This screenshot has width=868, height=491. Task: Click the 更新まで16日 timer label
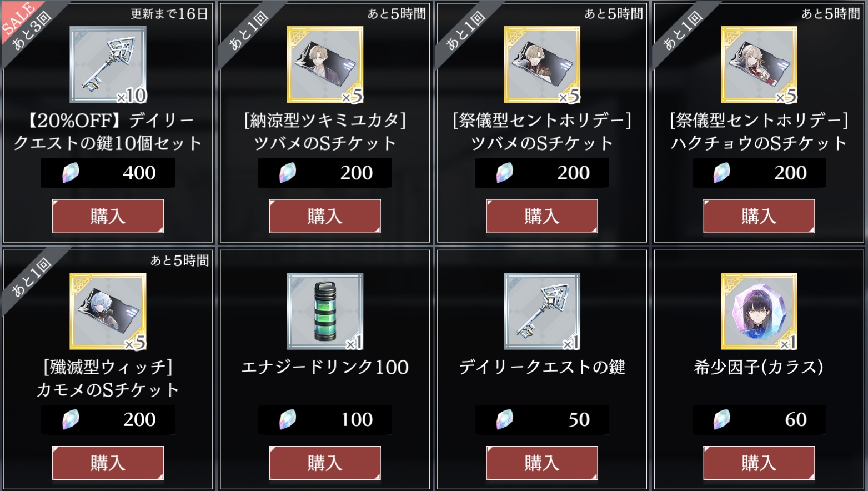click(x=169, y=14)
